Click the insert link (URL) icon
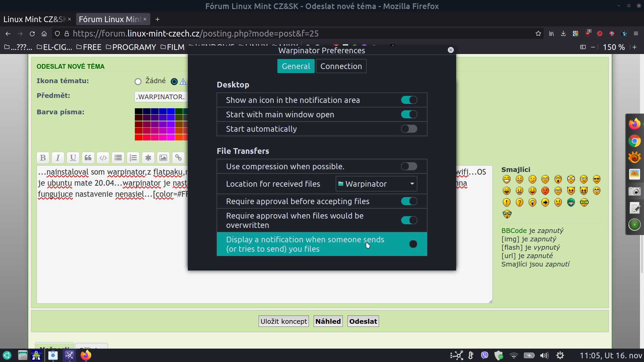This screenshot has width=644, height=362. point(178,158)
